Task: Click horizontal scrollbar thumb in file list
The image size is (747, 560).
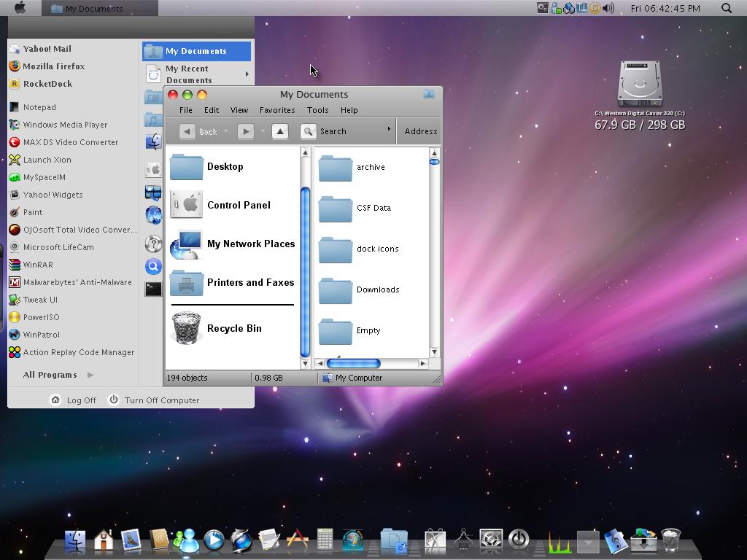Action: [354, 363]
